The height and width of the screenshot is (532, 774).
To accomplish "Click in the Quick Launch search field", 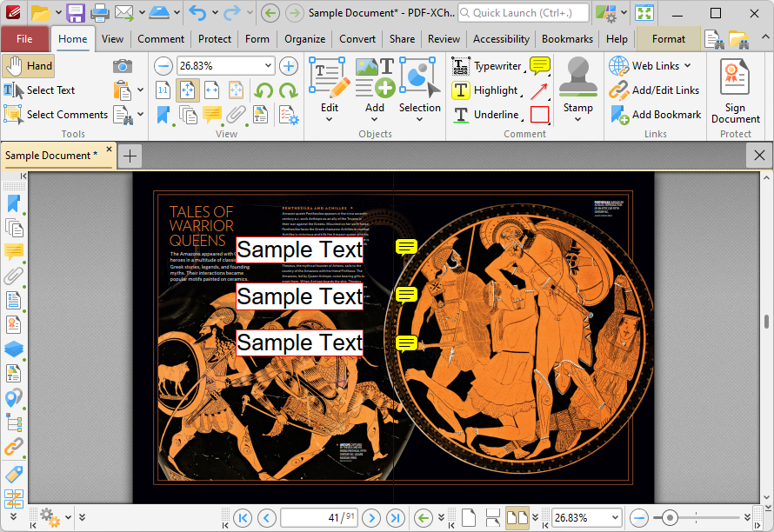I will 524,13.
